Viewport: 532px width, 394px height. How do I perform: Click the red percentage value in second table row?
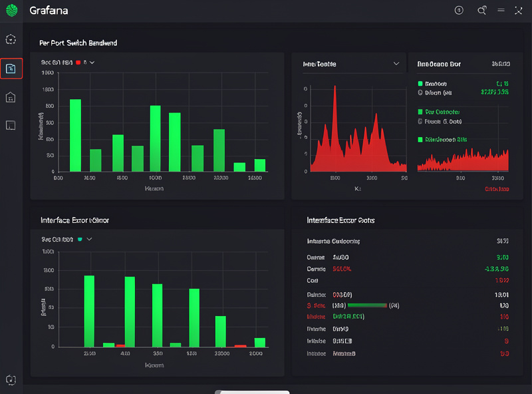[342, 269]
